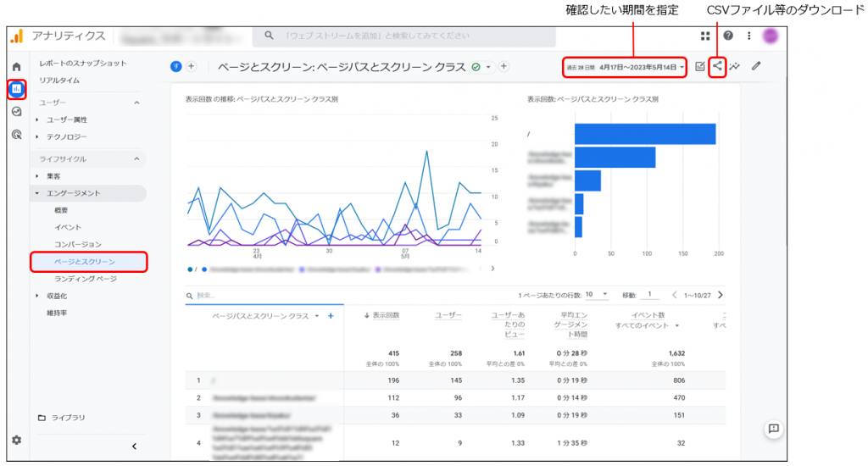This screenshot has width=868, height=466.
Task: Open Admin settings gear icon
Action: [17, 440]
